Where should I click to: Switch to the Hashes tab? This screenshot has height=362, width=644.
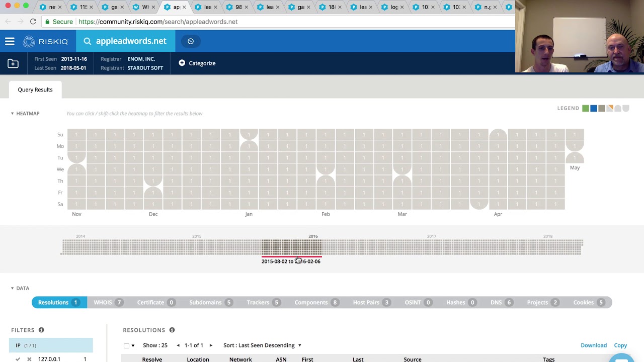click(x=461, y=302)
